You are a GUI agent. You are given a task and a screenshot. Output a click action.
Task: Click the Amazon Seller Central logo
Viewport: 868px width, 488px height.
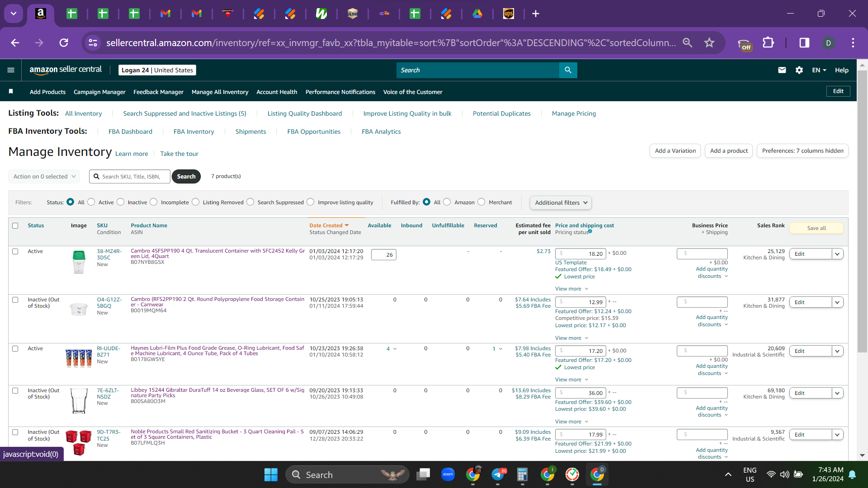[x=66, y=70]
